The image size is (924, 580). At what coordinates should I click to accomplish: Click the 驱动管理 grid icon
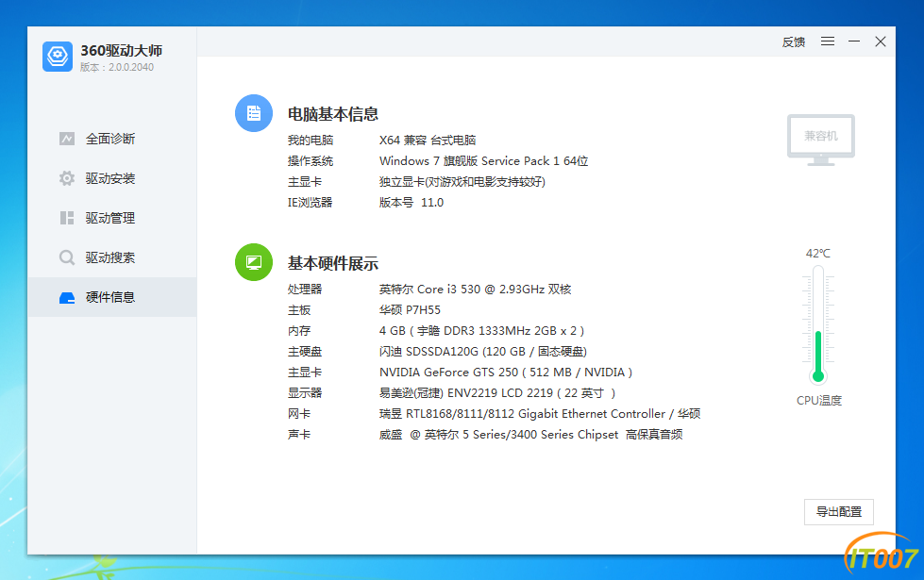pos(67,218)
